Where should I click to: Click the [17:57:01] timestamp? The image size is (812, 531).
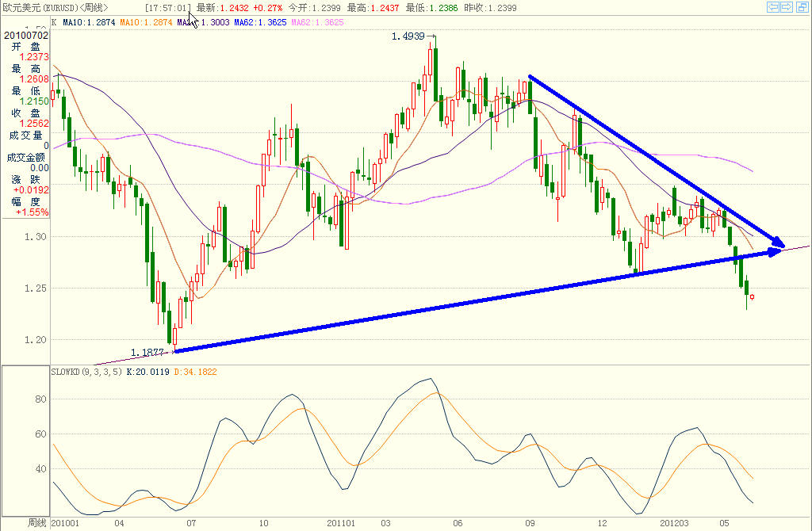(x=168, y=8)
